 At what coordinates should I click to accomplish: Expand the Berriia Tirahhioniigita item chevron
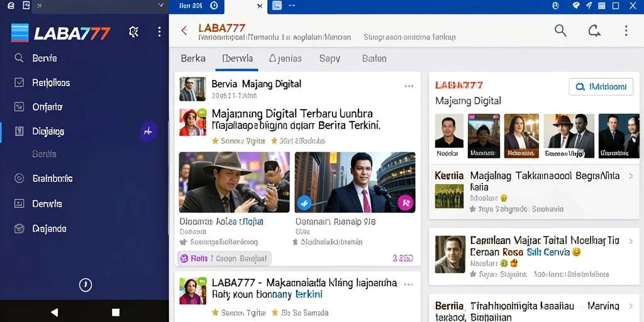coord(631,306)
